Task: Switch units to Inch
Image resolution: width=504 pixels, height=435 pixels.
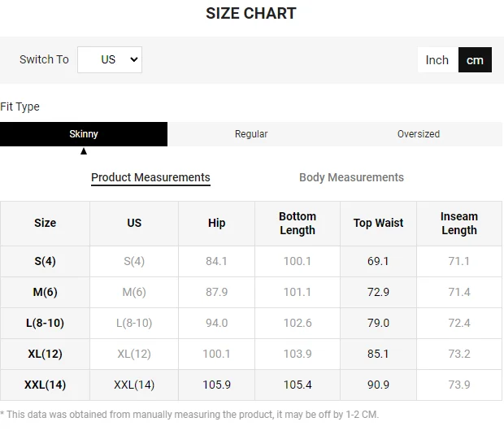Action: pyautogui.click(x=437, y=59)
